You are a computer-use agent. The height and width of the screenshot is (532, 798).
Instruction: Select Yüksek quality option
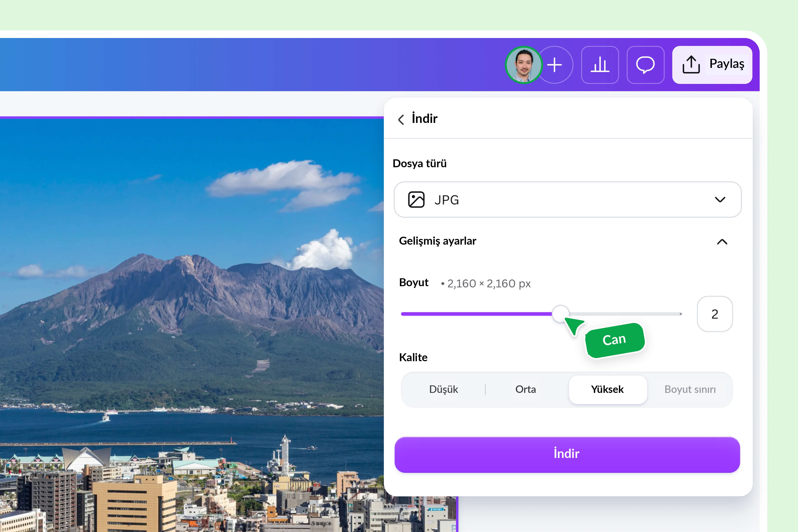pyautogui.click(x=608, y=389)
